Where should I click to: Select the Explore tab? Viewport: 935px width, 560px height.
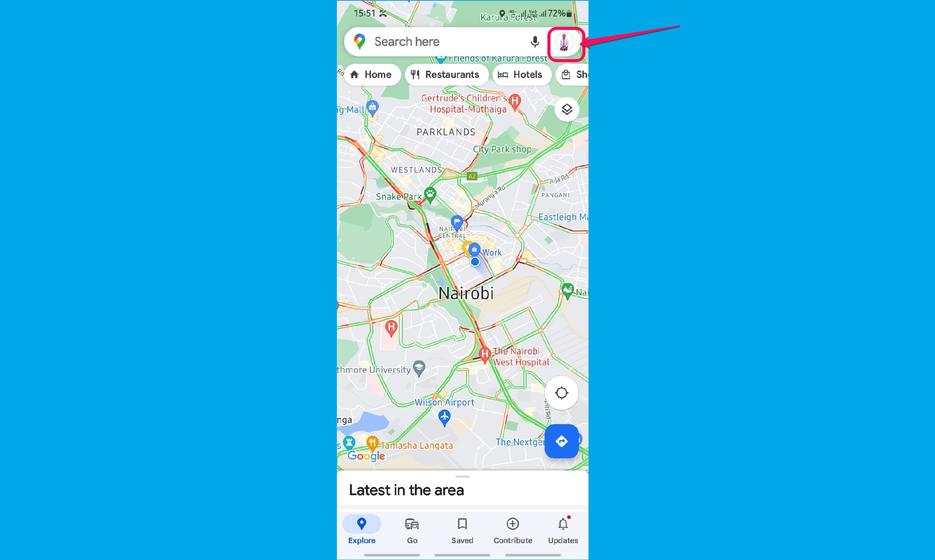361,529
